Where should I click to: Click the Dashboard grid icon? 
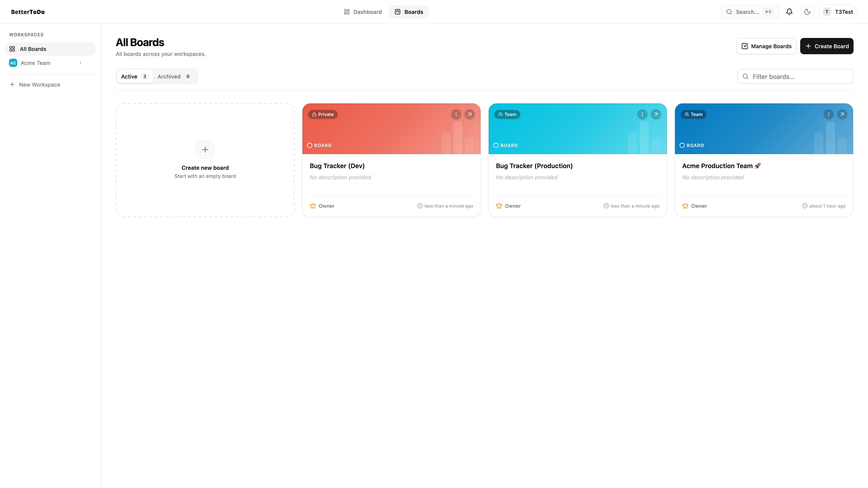click(x=347, y=12)
